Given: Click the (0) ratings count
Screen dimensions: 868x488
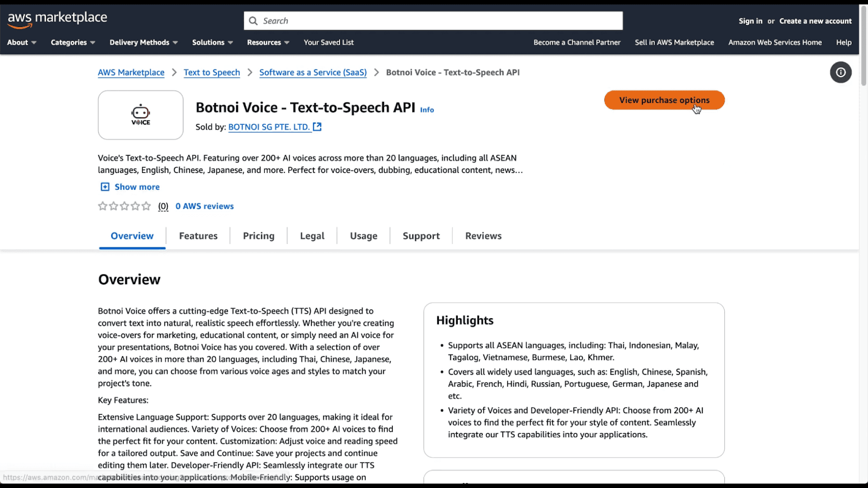Looking at the screenshot, I should 163,206.
